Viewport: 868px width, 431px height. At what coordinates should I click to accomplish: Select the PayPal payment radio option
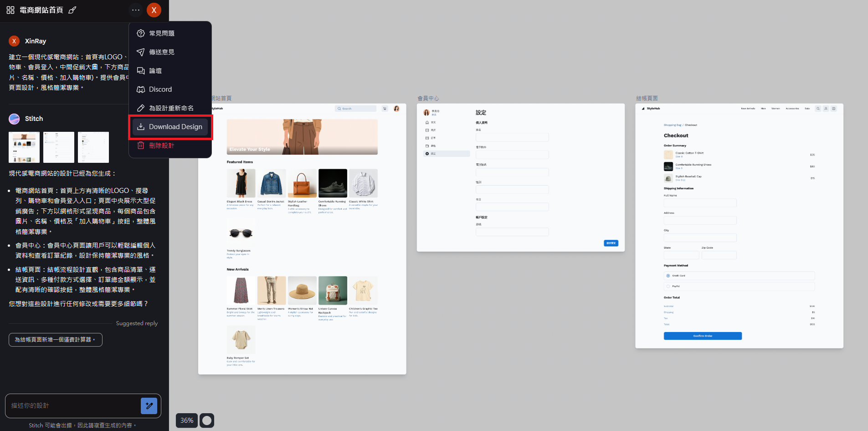pyautogui.click(x=668, y=286)
